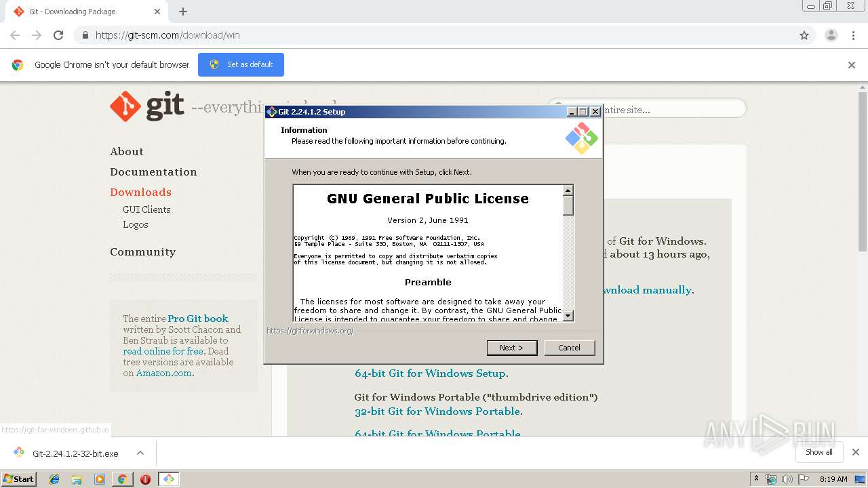Image resolution: width=868 pixels, height=488 pixels.
Task: Open Windows Explorer from the taskbar
Action: 77,479
